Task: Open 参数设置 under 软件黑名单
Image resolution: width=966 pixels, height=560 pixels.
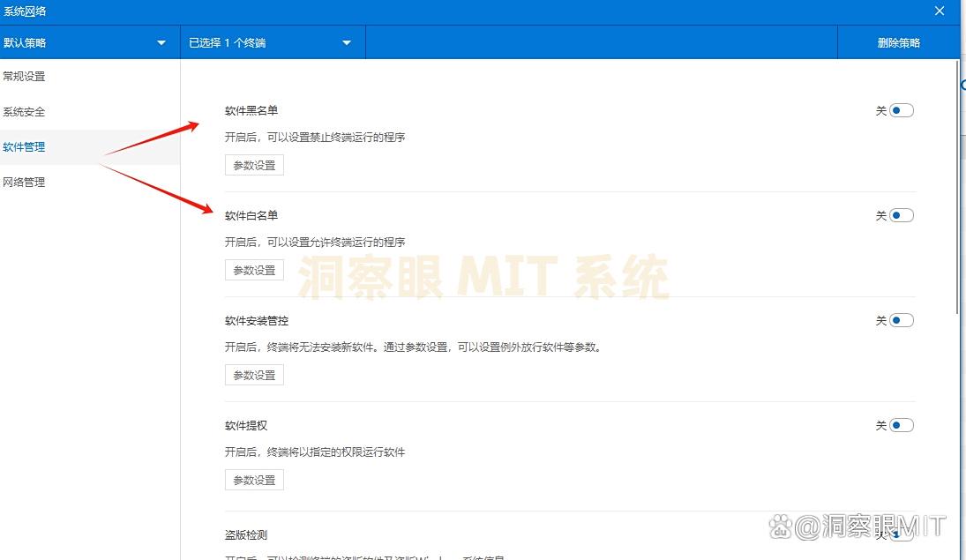Action: tap(254, 165)
